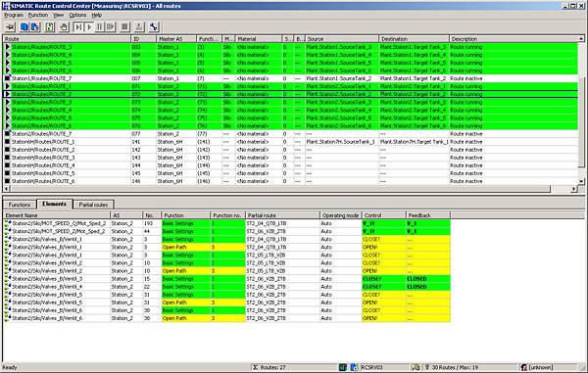Click running triangle icon of Station2 ROUTE_5
The height and width of the screenshot is (373, 588).
(x=7, y=117)
